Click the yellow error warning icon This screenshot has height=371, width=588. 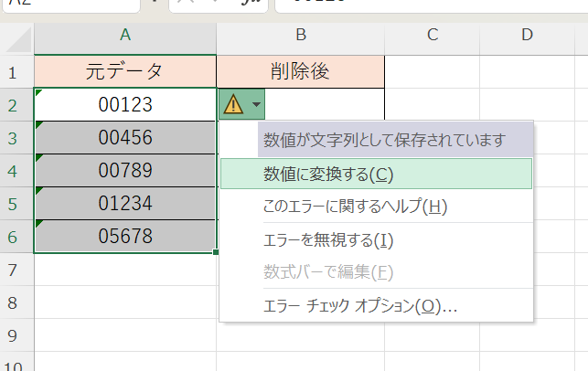point(234,105)
